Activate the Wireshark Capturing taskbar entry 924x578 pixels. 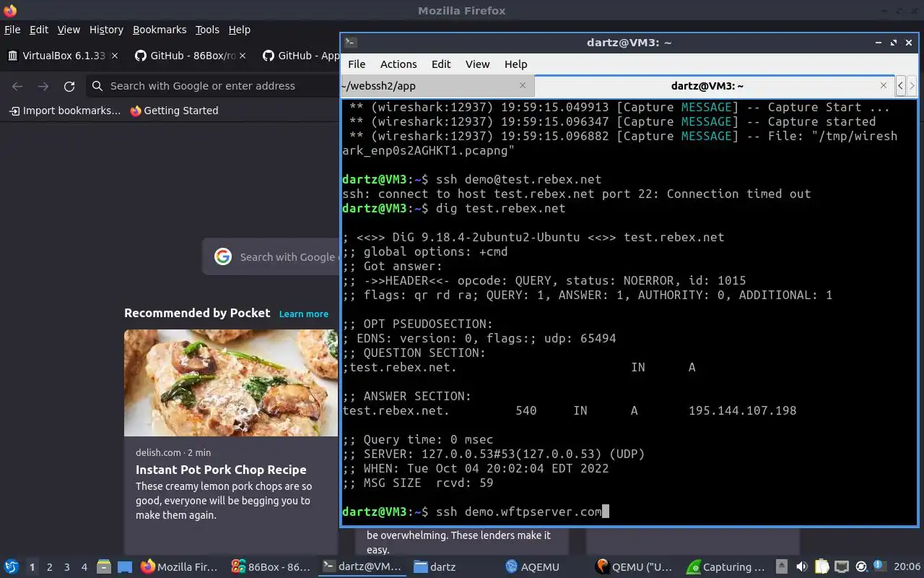point(726,567)
